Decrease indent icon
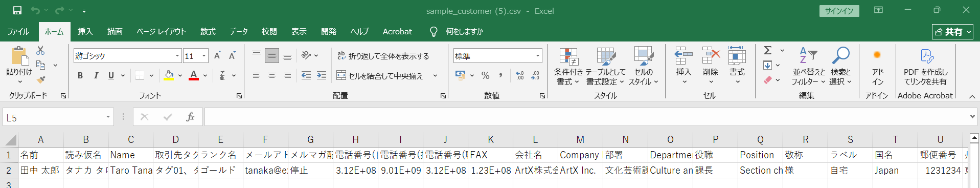 coord(306,75)
